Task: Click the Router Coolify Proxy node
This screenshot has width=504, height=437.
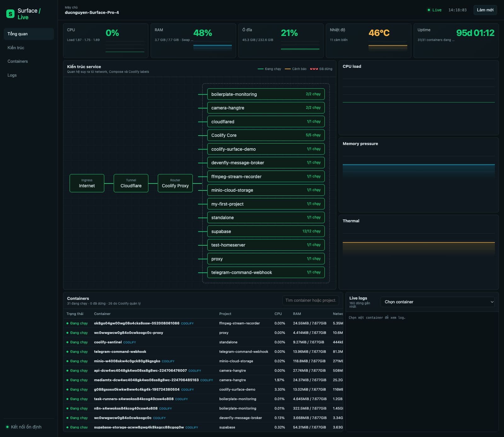Action: (175, 183)
